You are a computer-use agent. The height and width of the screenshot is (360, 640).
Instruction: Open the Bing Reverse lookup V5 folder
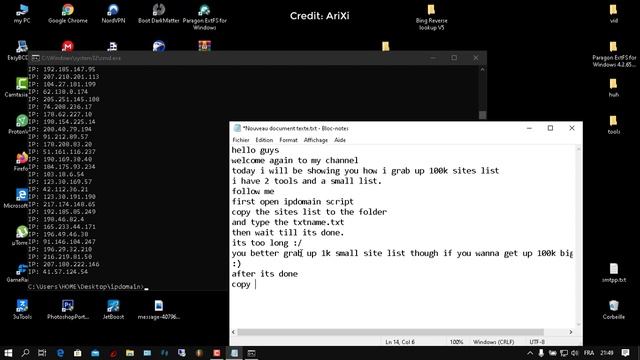click(x=431, y=17)
